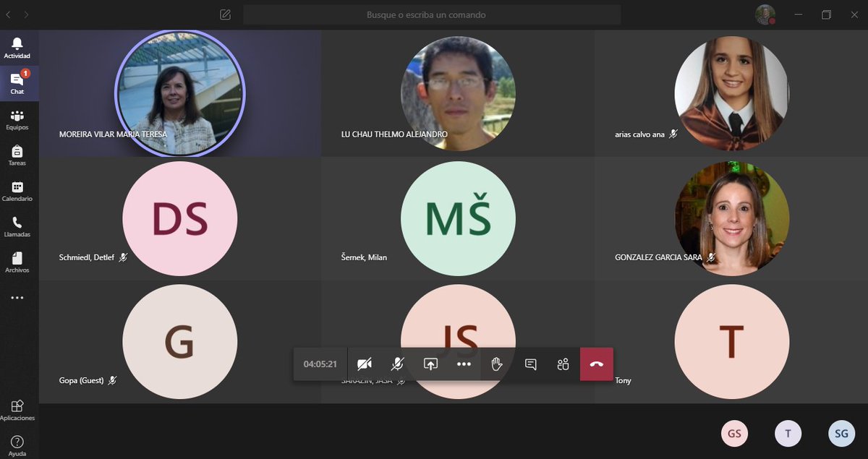Restore the Teams window size
This screenshot has width=868, height=459.
pos(827,14)
